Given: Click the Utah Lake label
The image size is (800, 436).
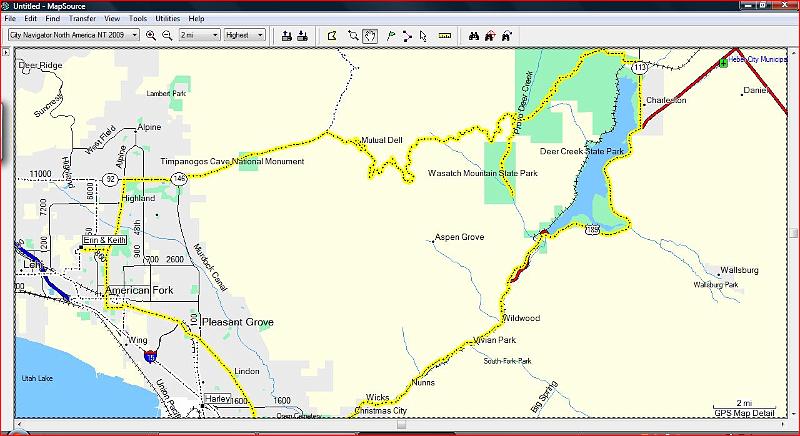Looking at the screenshot, I should tap(37, 378).
